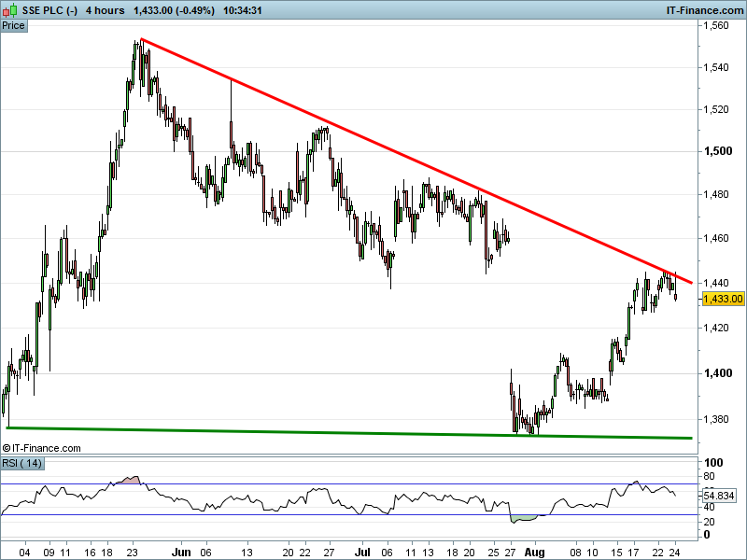
Task: Click the 09 date label on time axis
Action: (49, 553)
